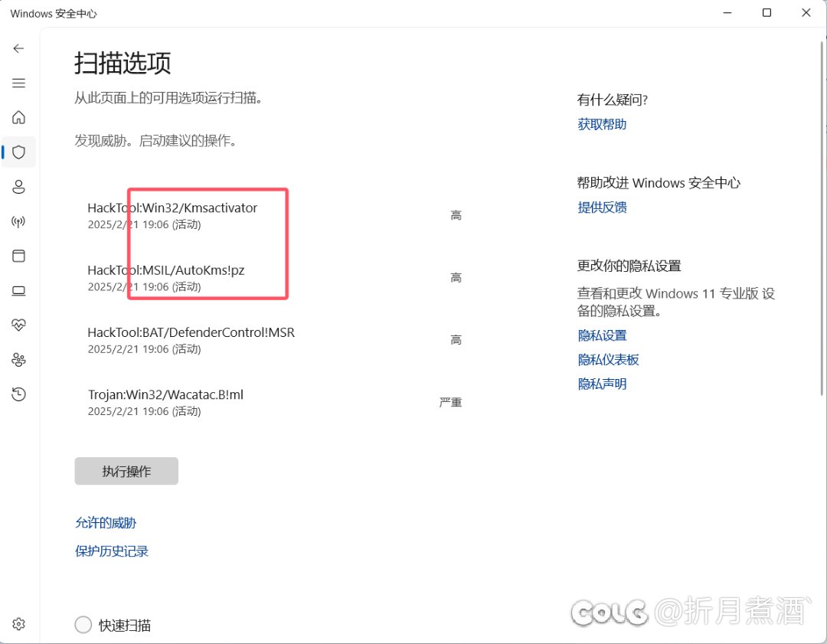Click the 获取帮助 link

[602, 125]
